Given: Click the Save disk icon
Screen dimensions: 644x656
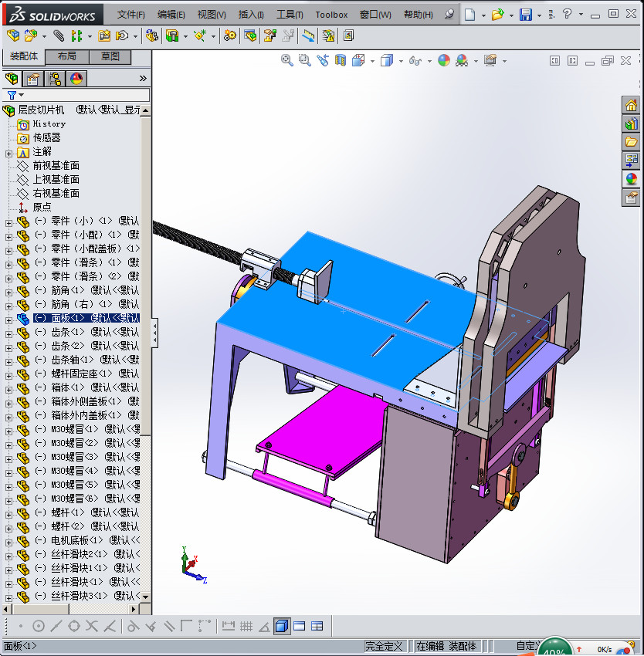Looking at the screenshot, I should tap(526, 15).
